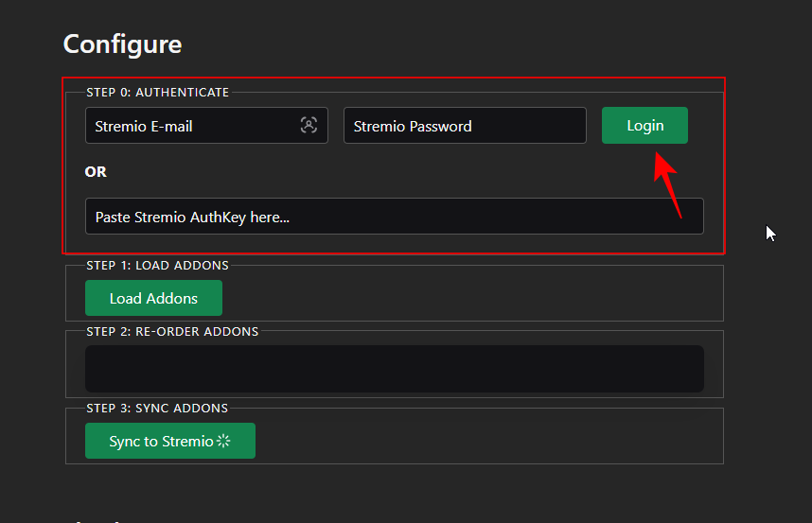The width and height of the screenshot is (812, 523).
Task: Click the STEP 1: LOAD ADDONS label
Action: click(x=157, y=266)
